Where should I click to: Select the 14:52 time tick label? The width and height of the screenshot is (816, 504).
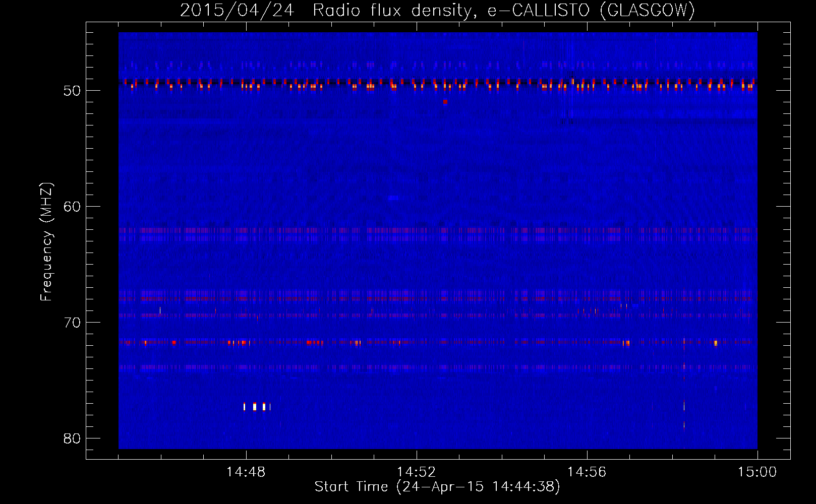(x=416, y=472)
